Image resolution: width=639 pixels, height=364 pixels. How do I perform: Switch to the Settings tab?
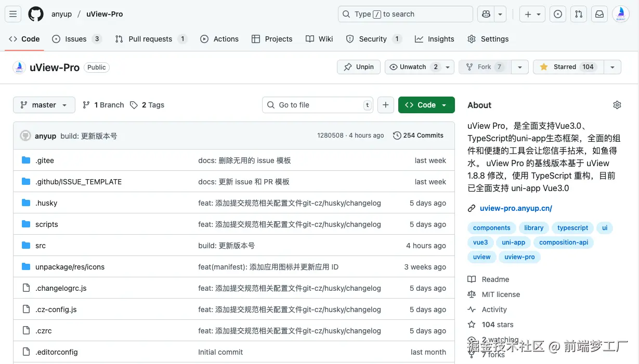coord(488,39)
